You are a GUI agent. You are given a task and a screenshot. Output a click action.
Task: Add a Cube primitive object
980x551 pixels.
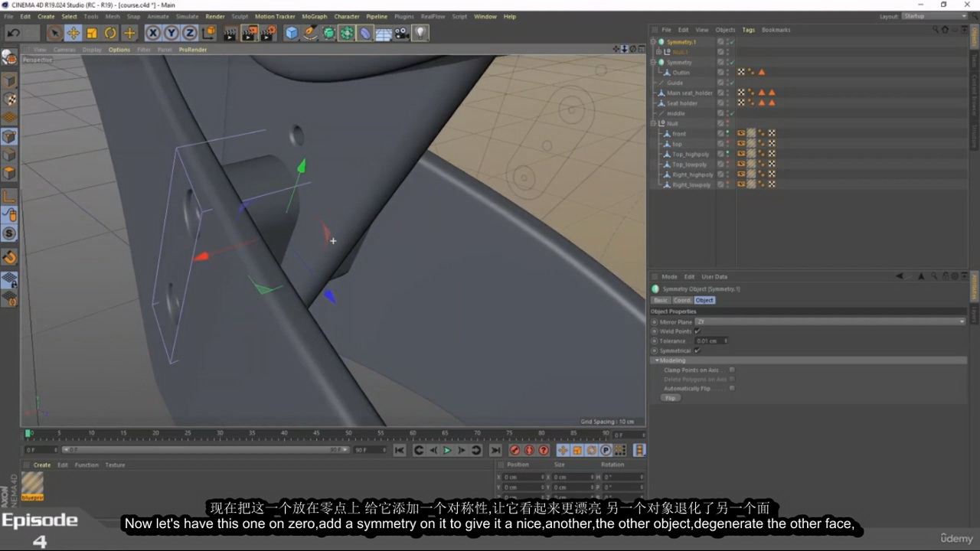point(292,33)
